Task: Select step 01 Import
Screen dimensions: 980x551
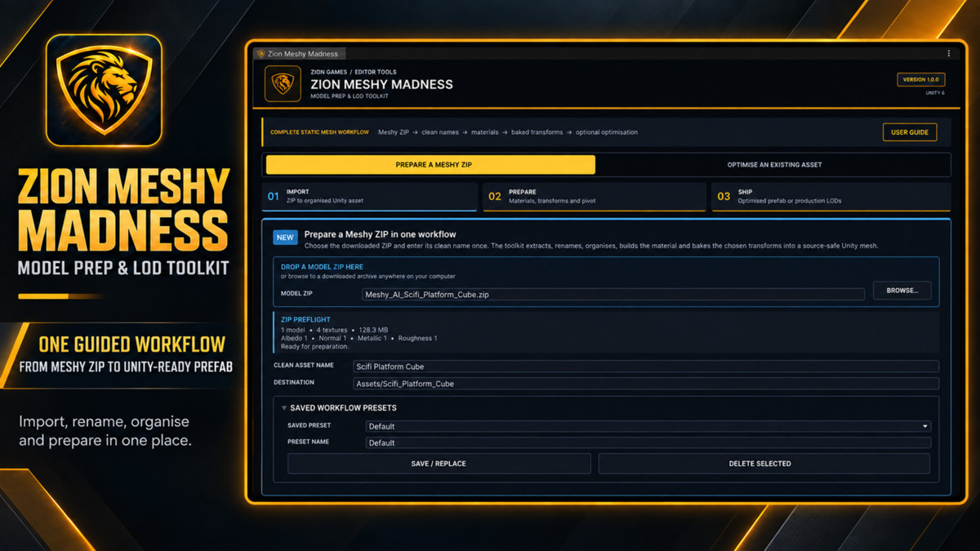Action: tap(370, 197)
